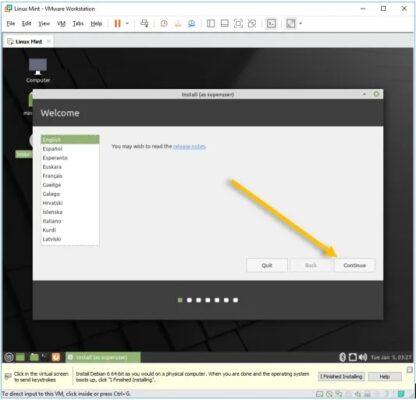Viewport: 416px width, 400px height.
Task: Minimize the Install (as superuser) window
Action: point(364,94)
